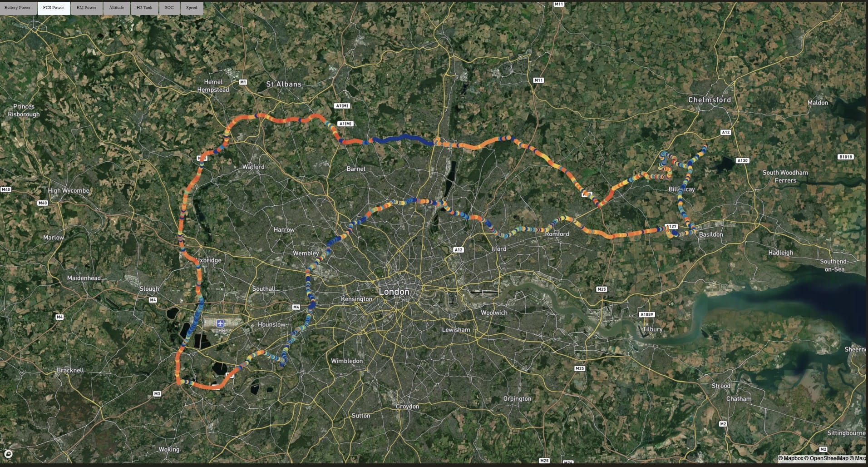Click the Chelmsford map label
This screenshot has width=868, height=467.
(710, 100)
